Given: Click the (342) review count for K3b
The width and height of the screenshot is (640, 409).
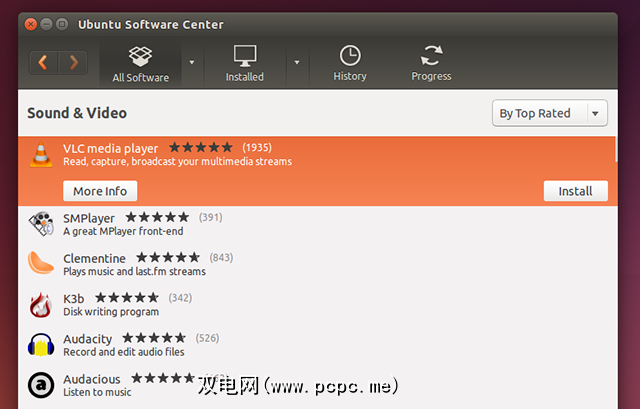Looking at the screenshot, I should (x=180, y=298).
